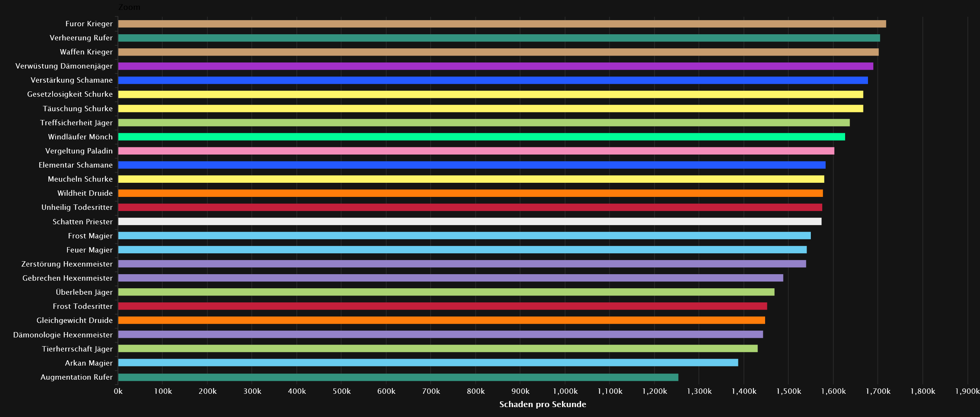
Task: Click the Vergeltung Paladin pink bar
Action: click(476, 151)
